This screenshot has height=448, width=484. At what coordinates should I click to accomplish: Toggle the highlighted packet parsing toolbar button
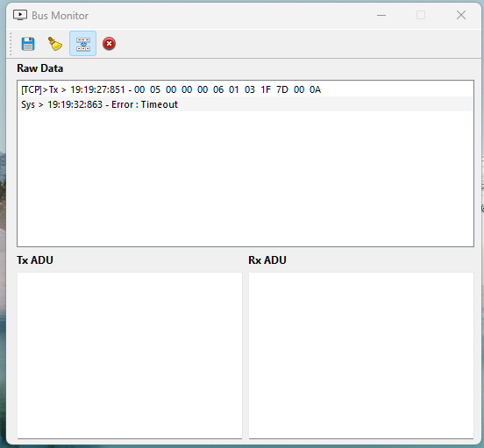[x=82, y=44]
